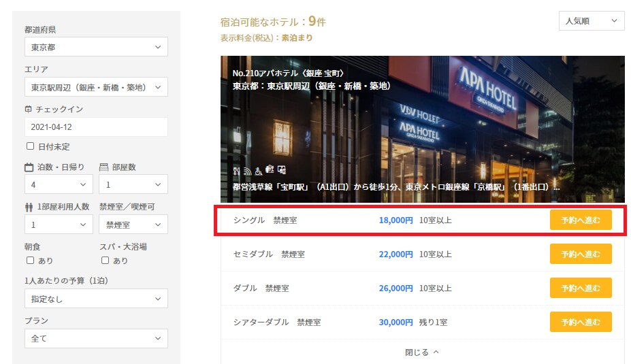
Task: Click the ダブル 禁煙室 room name
Action: [x=261, y=288]
